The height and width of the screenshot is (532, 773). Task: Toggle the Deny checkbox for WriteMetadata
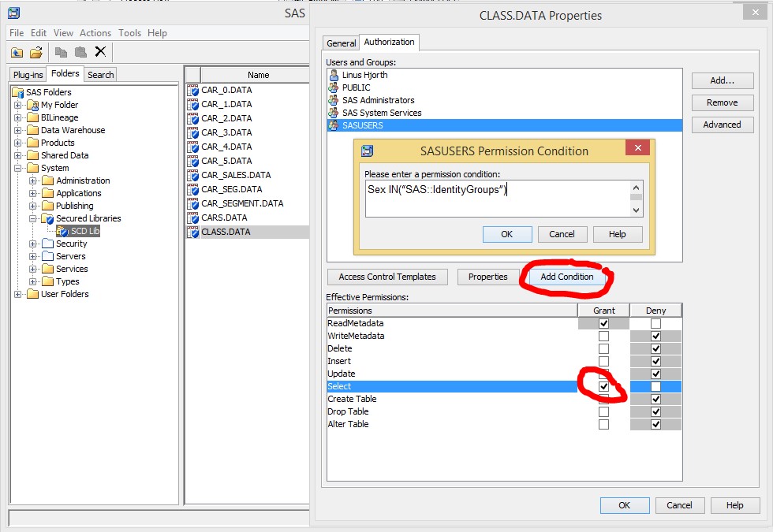click(655, 336)
